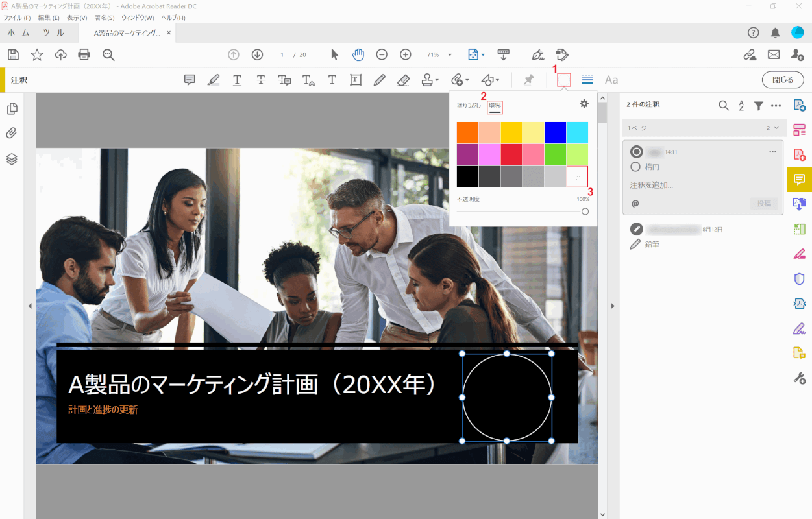Select the highlight text tool
The width and height of the screenshot is (812, 519).
tap(214, 80)
